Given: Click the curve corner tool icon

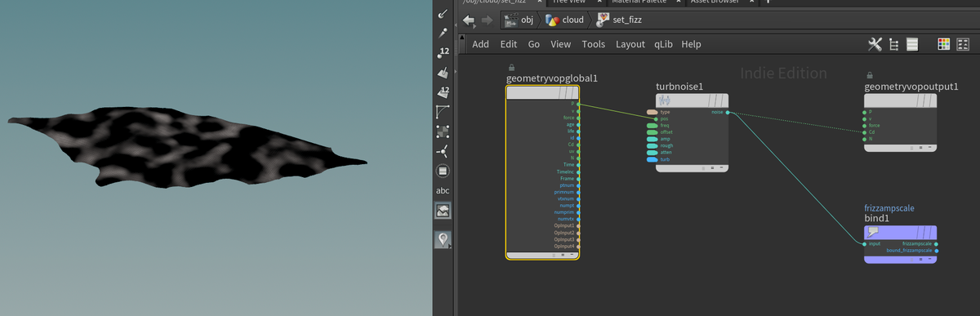Looking at the screenshot, I should click(x=443, y=113).
